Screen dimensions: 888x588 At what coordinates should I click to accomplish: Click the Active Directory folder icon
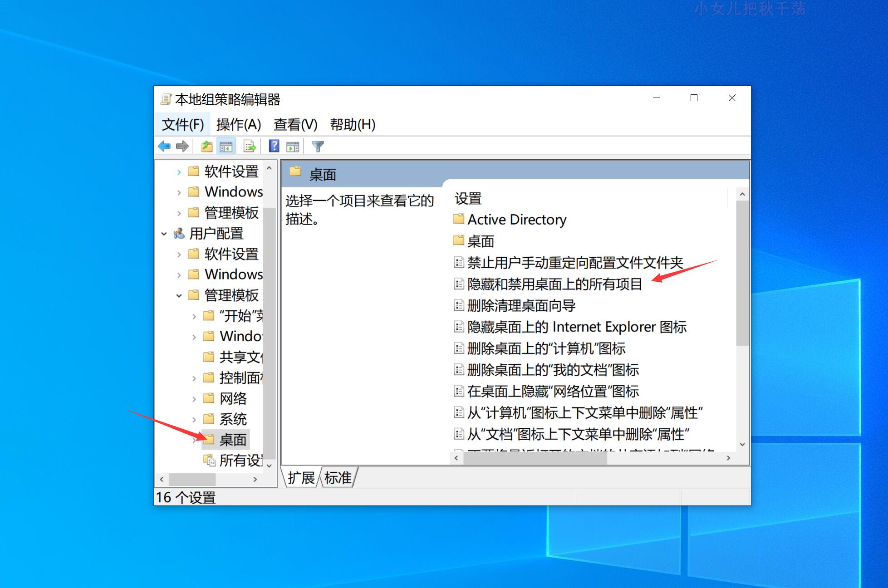coord(459,219)
